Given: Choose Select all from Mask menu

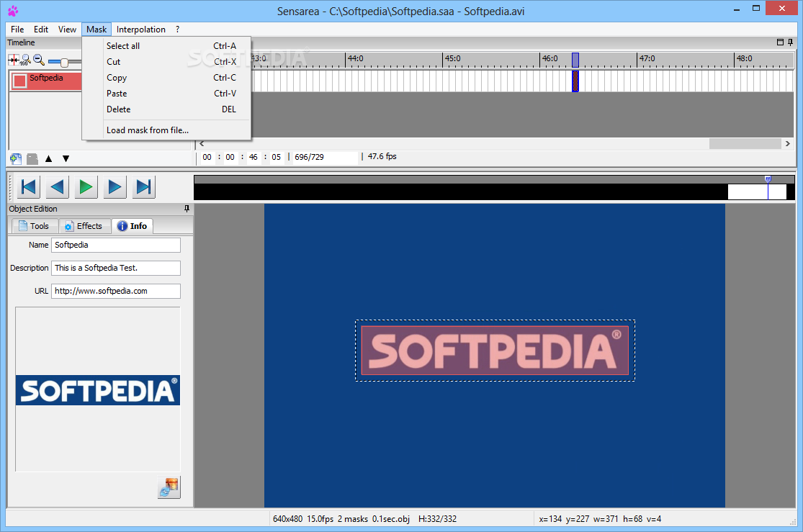Looking at the screenshot, I should tap(166, 46).
